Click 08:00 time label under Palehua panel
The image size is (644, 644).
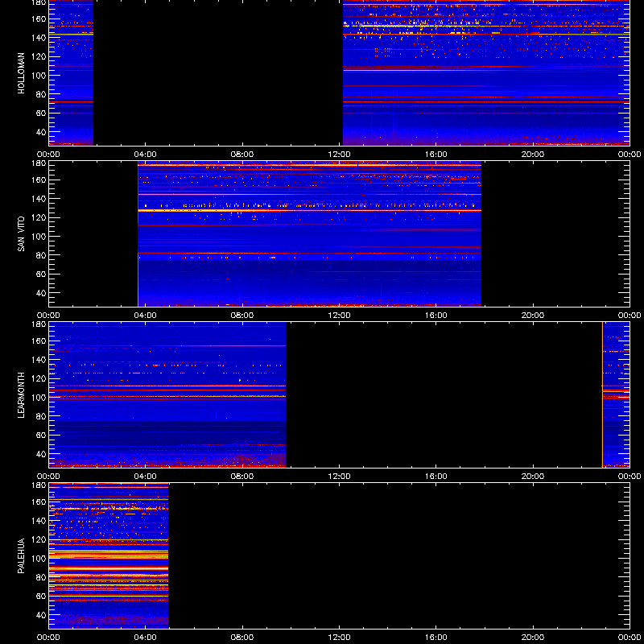click(242, 638)
